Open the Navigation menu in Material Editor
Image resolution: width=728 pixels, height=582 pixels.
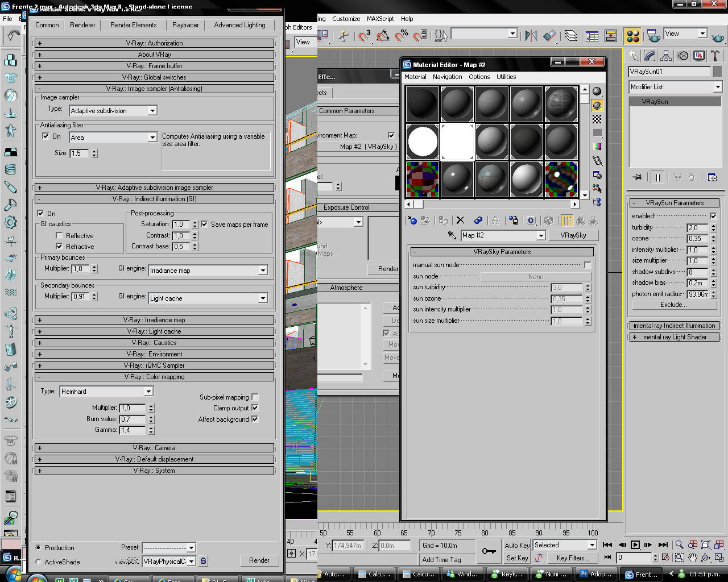click(x=447, y=77)
